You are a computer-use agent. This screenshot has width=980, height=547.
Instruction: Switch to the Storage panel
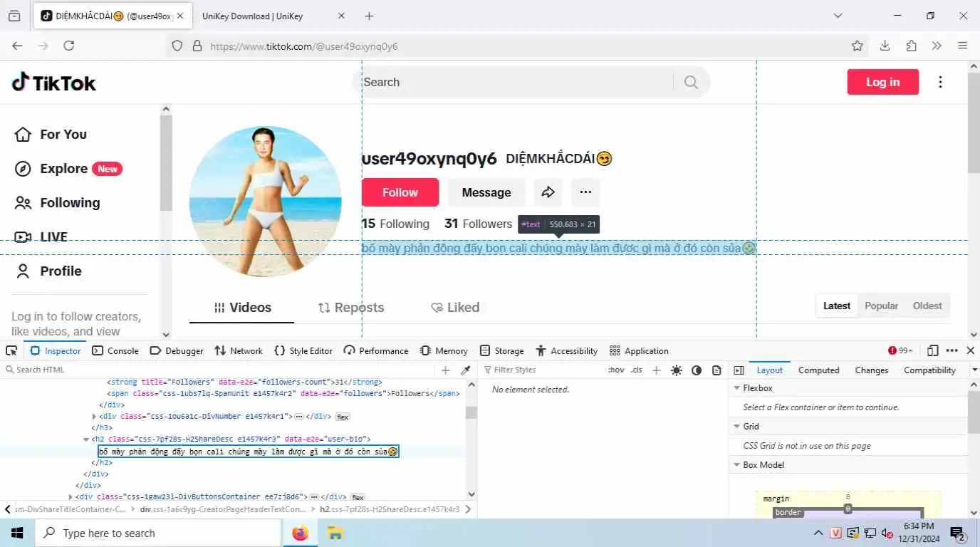click(x=502, y=350)
